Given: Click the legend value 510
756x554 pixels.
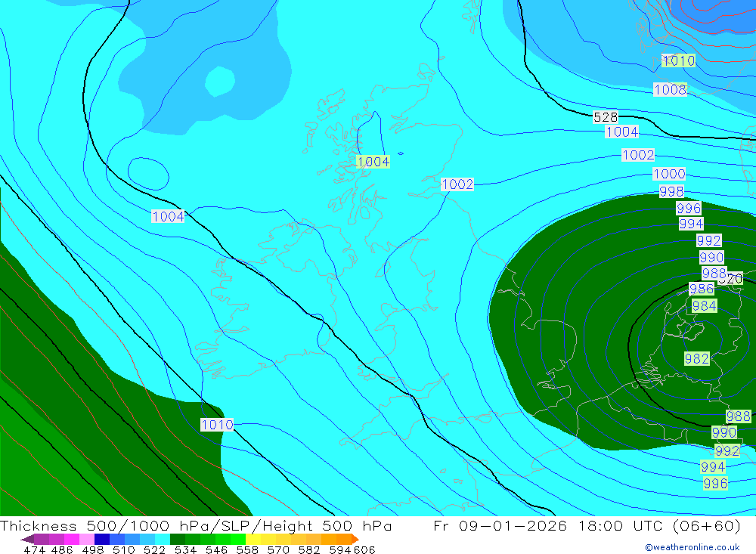Looking at the screenshot, I should [124, 549].
